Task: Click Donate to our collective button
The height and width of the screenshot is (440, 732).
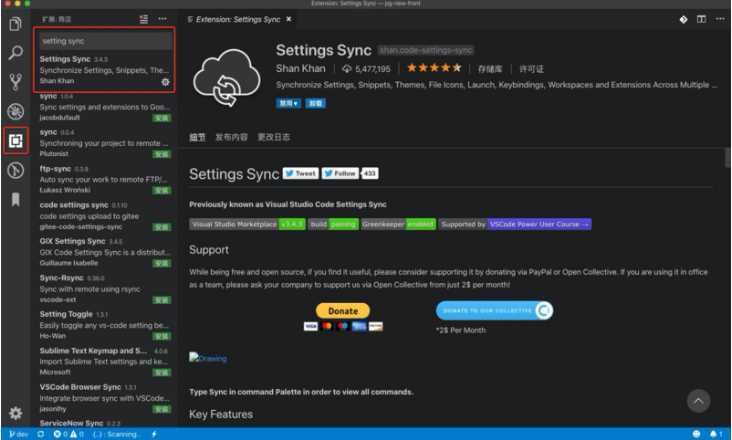Action: 494,310
